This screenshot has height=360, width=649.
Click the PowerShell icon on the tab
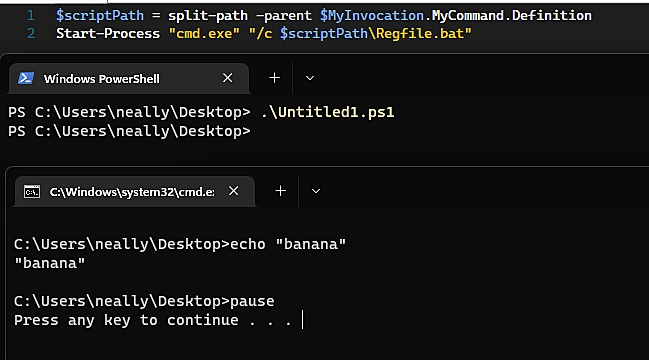[x=26, y=78]
